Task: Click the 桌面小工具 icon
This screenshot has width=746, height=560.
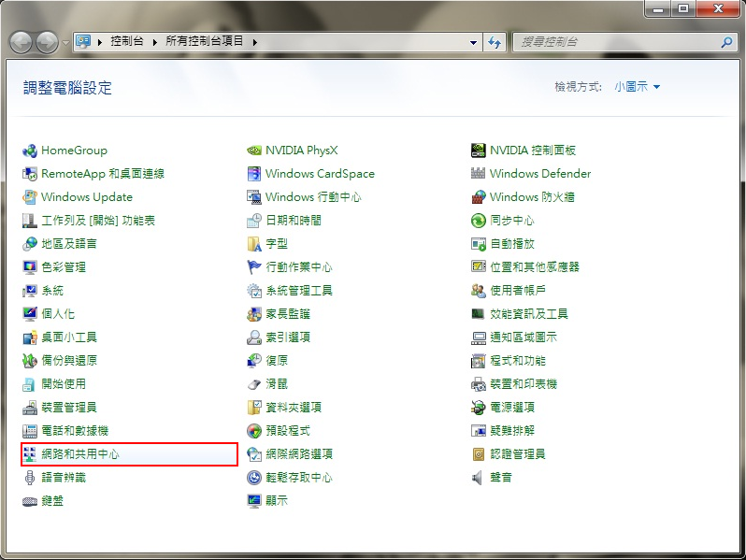Action: [30, 337]
